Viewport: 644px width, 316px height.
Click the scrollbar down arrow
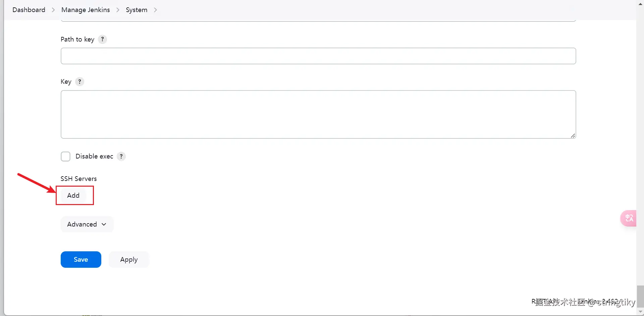(x=640, y=312)
